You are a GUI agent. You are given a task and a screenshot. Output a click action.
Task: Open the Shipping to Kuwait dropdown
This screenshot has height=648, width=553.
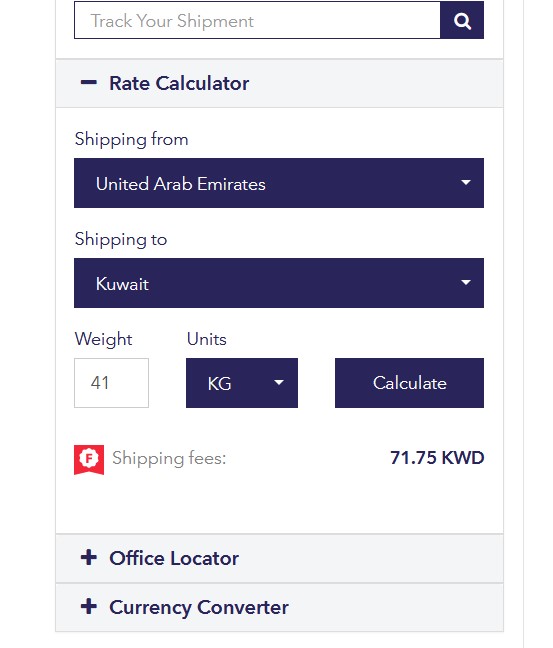(279, 283)
